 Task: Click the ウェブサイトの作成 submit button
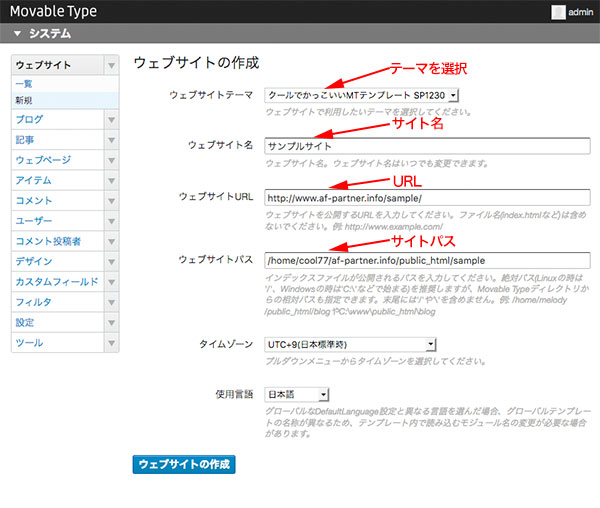tap(184, 464)
